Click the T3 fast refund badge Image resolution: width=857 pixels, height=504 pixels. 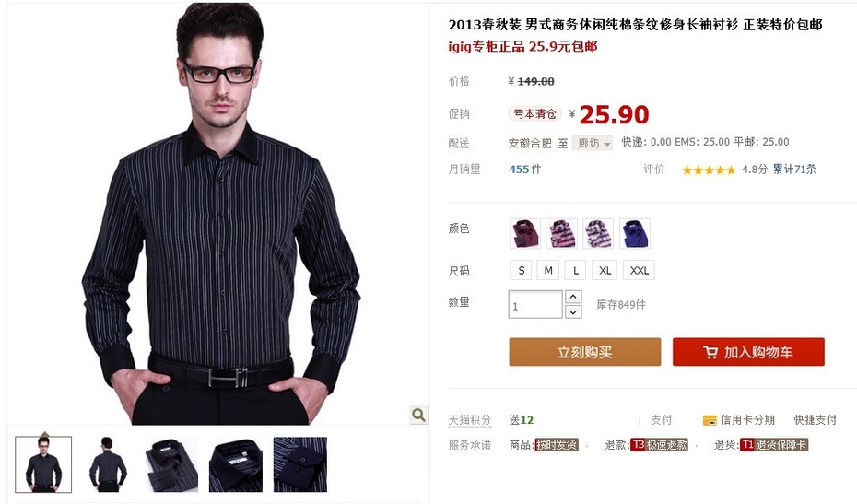tap(659, 445)
